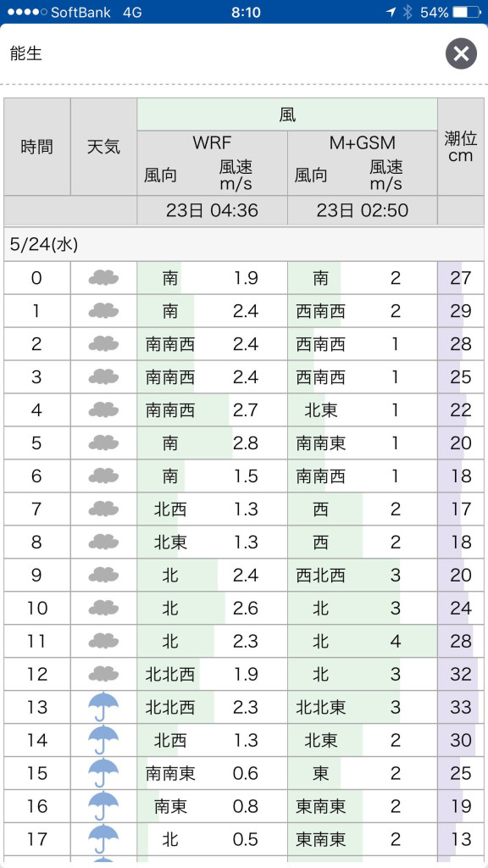Tap the umbrella icon for hour 15

103,773
